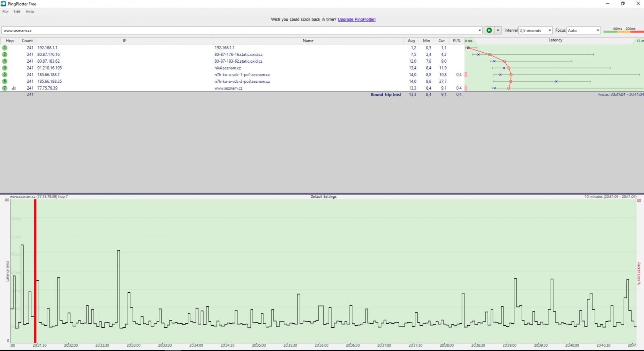Expand the target address history dropdown arrow
Image resolution: width=644 pixels, height=351 pixels.
point(479,31)
